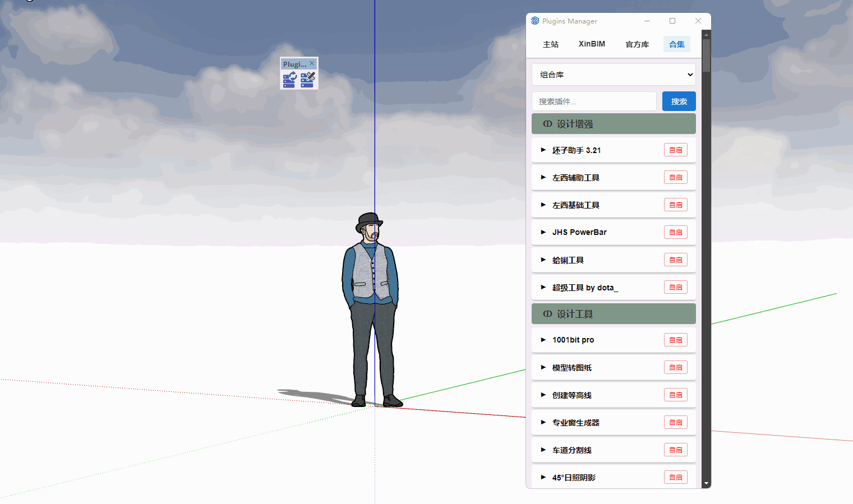Expand the 模型转图纸 plugin entry
This screenshot has width=853, height=504.
(x=543, y=368)
